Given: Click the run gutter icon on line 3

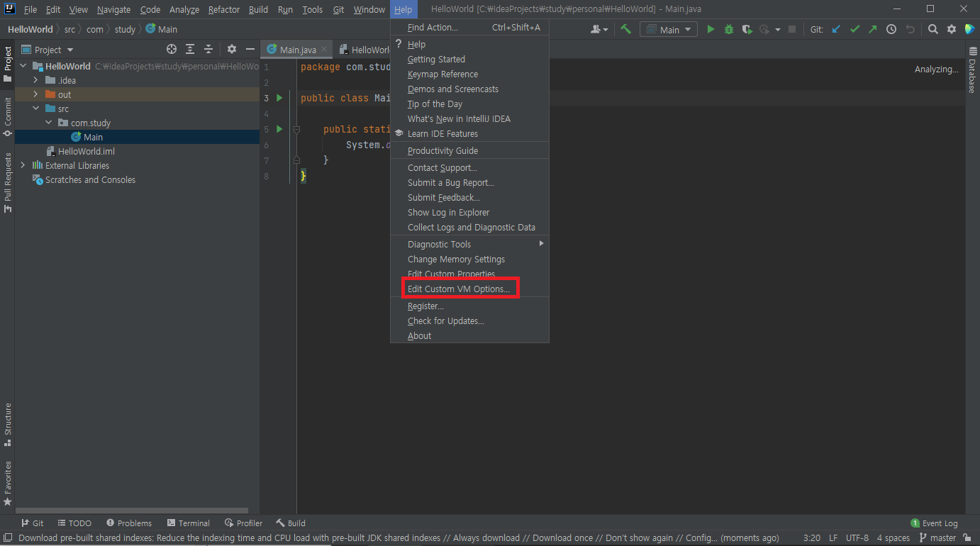Looking at the screenshot, I should click(279, 98).
